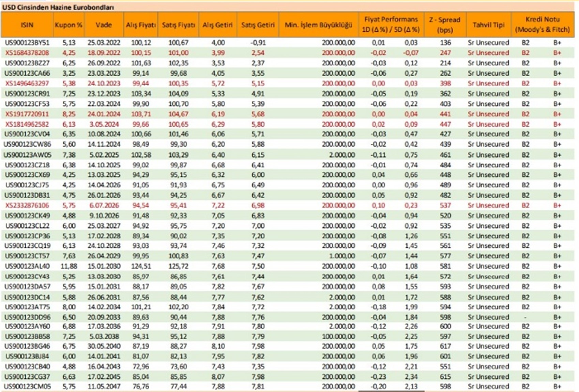The width and height of the screenshot is (579, 392).
Task: Click the maturity date 25.03.2022
Action: pos(104,43)
